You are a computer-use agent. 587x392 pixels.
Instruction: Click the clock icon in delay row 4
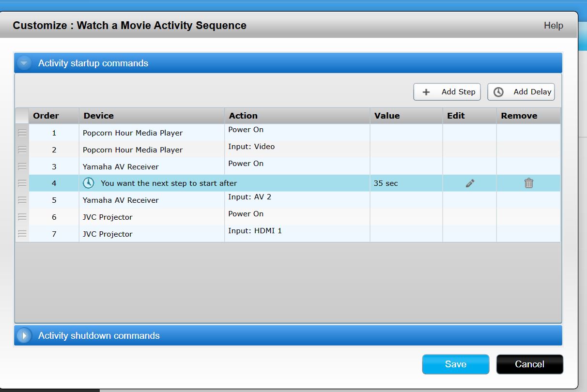click(89, 183)
